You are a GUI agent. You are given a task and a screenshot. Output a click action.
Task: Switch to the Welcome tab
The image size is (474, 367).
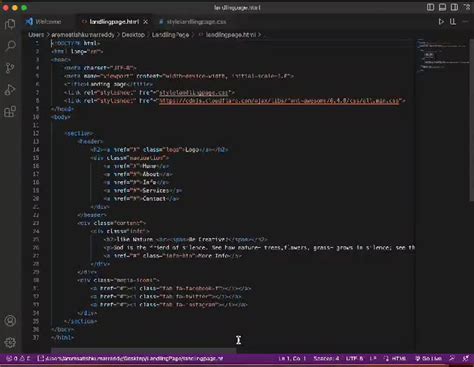click(x=44, y=22)
